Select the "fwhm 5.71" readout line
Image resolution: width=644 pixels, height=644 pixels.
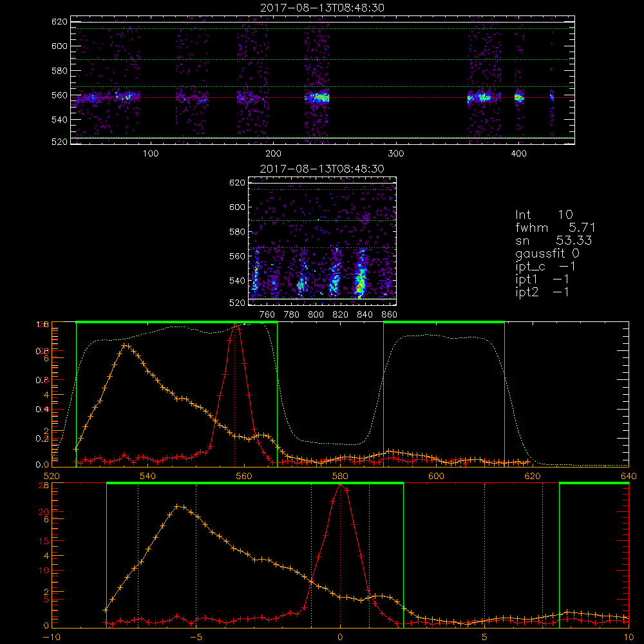click(555, 227)
